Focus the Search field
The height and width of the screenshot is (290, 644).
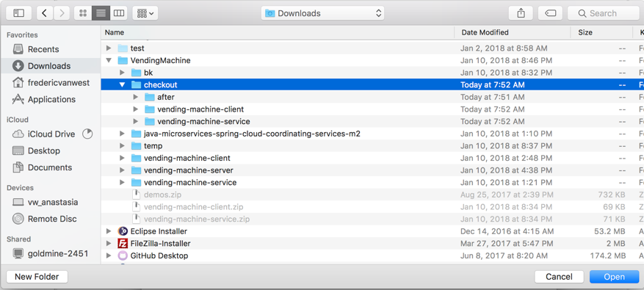(x=604, y=13)
